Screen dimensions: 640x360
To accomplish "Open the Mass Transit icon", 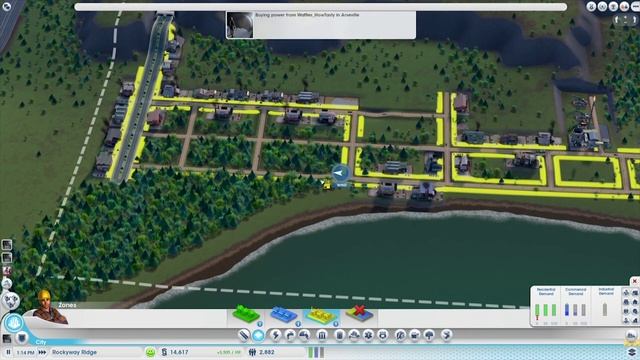I will coord(415,336).
